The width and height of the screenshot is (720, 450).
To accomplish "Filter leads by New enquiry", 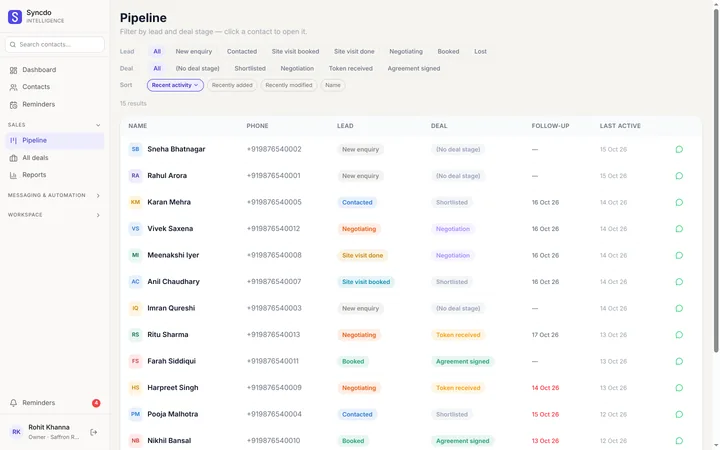I will point(194,51).
